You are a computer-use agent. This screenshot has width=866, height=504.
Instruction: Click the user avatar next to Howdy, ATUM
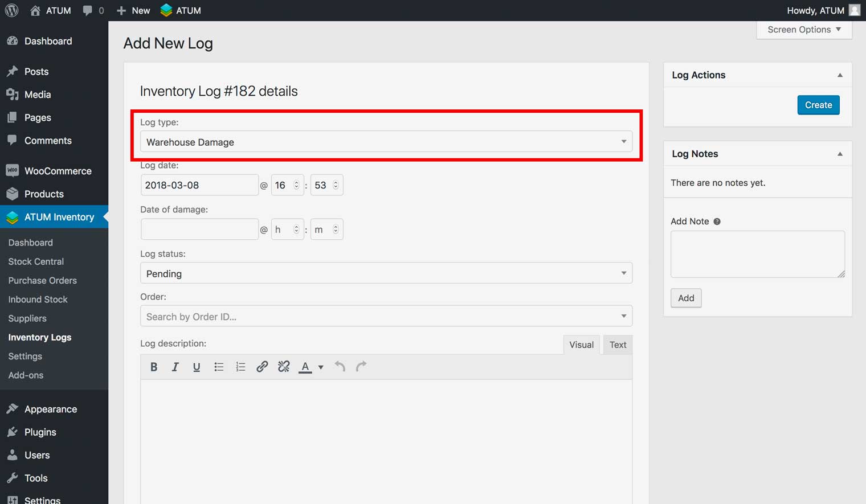tap(854, 10)
